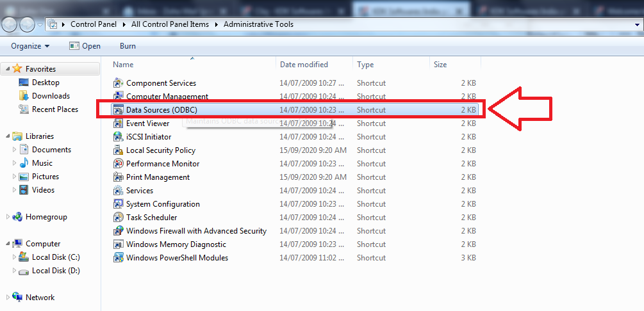This screenshot has width=644, height=311.
Task: Click the Homegroup icon
Action: [17, 217]
